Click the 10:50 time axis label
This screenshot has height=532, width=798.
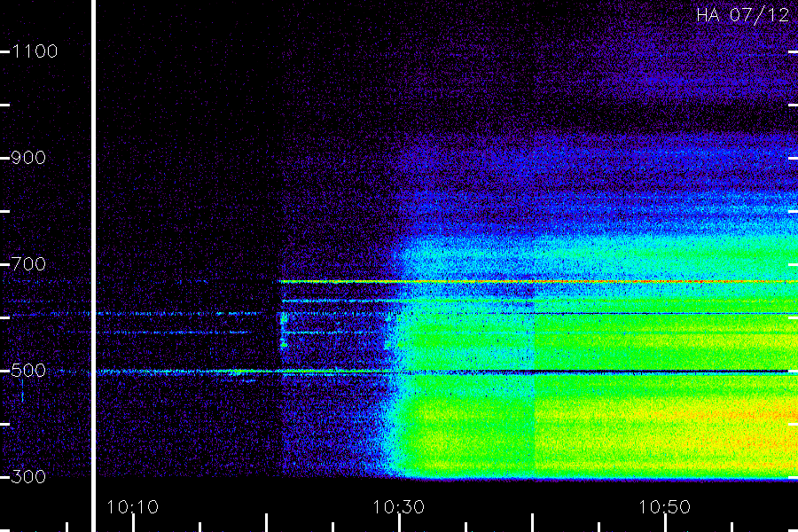pos(665,507)
